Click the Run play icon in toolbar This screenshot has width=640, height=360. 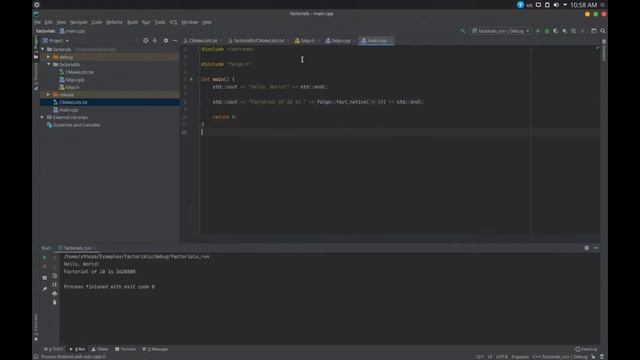coord(538,31)
